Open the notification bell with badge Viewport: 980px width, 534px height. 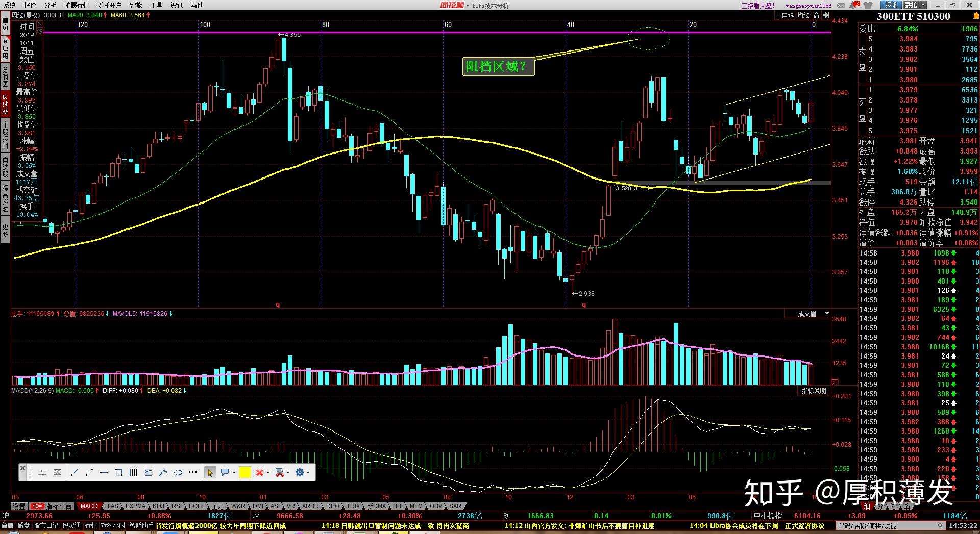(854, 5)
